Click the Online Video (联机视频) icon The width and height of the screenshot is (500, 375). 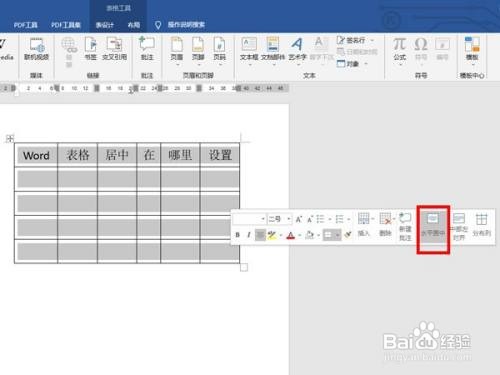click(x=36, y=49)
